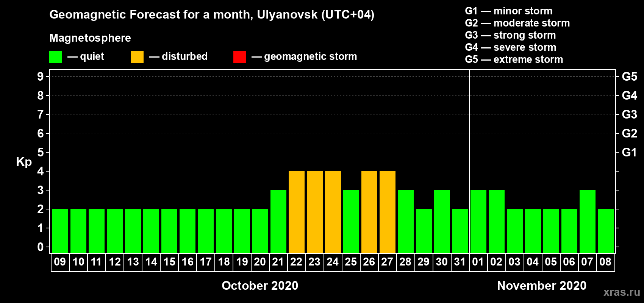Select the orange bar for October 26
Image resolution: width=644 pixels, height=303 pixels.
(x=369, y=212)
